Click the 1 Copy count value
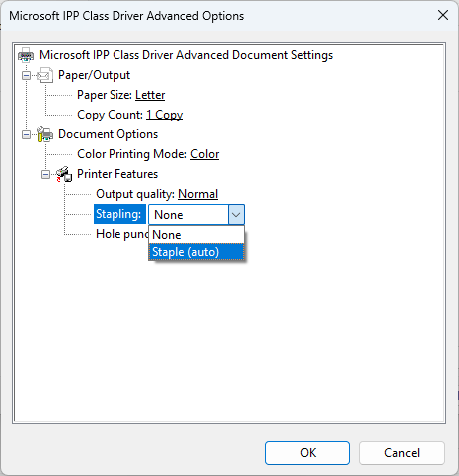 tap(165, 115)
